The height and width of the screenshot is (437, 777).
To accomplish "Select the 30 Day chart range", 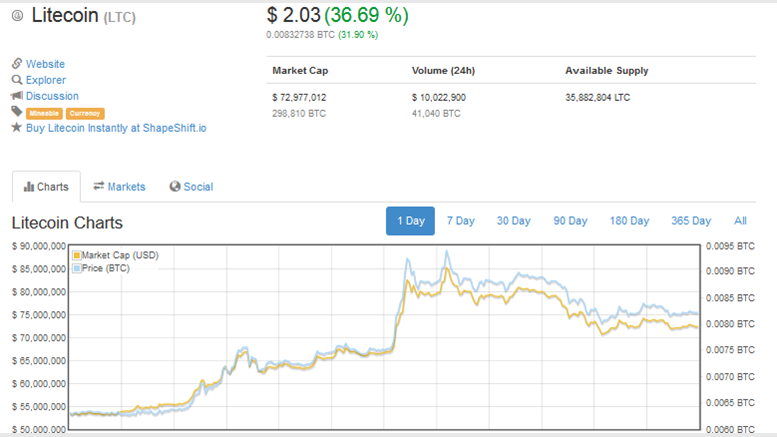I will coord(513,221).
